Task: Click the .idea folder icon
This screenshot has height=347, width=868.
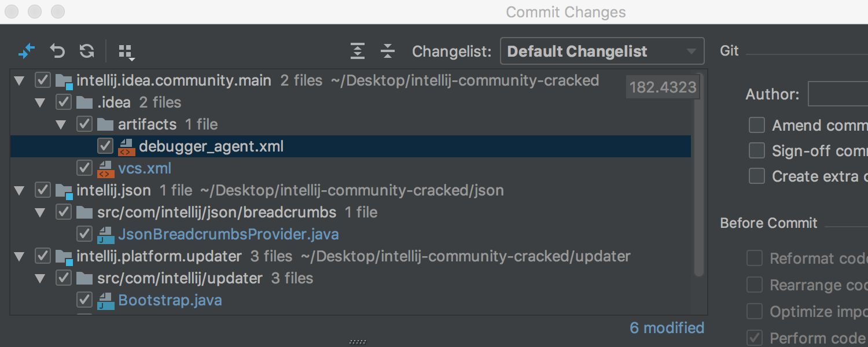Action: pyautogui.click(x=84, y=103)
